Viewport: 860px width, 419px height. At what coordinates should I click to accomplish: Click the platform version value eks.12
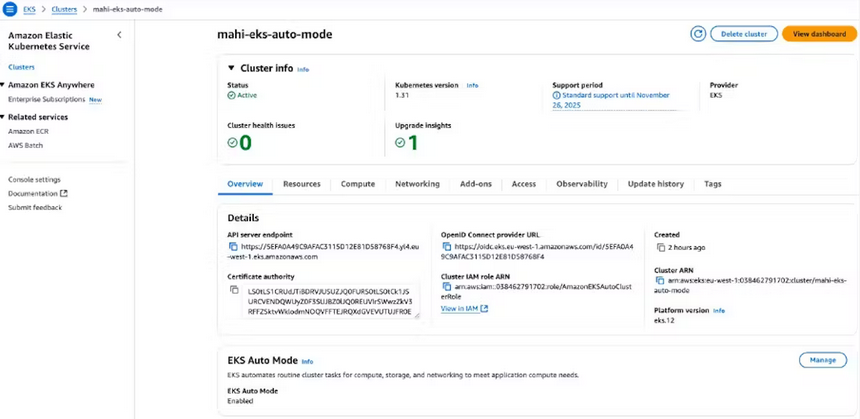click(x=664, y=320)
